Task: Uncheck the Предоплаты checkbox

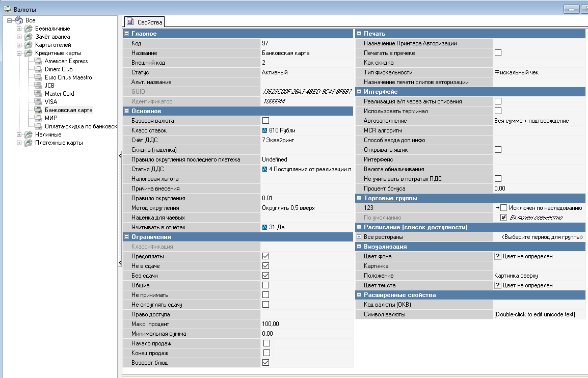Action: pos(265,256)
